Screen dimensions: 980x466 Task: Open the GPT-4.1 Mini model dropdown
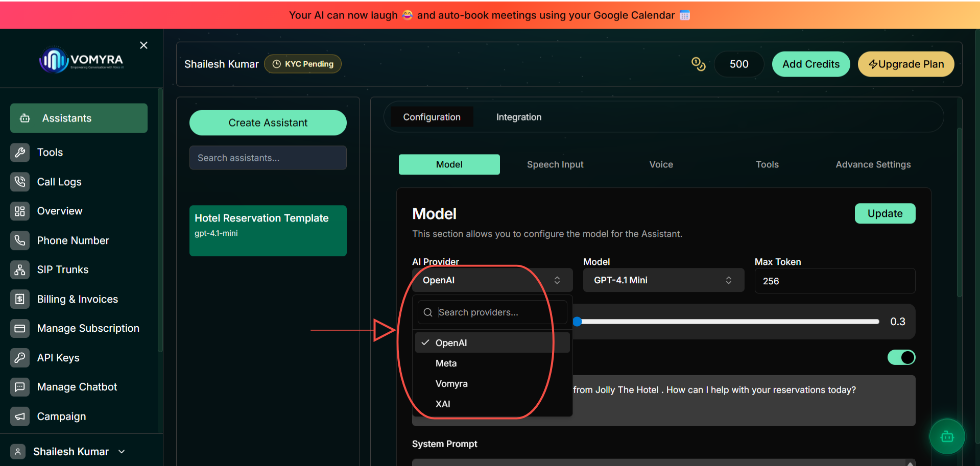[x=663, y=280]
